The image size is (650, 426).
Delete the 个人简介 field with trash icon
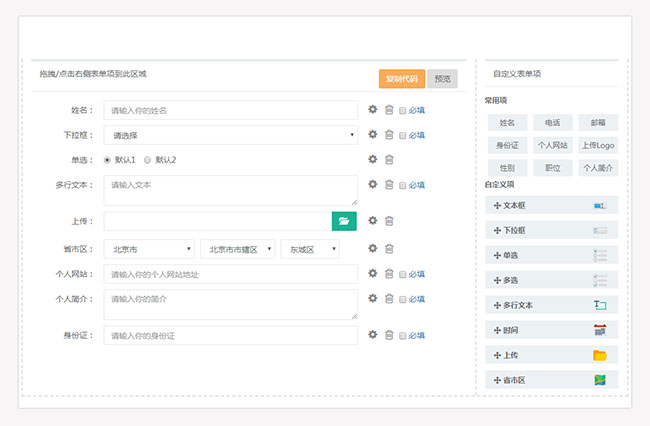coord(389,298)
